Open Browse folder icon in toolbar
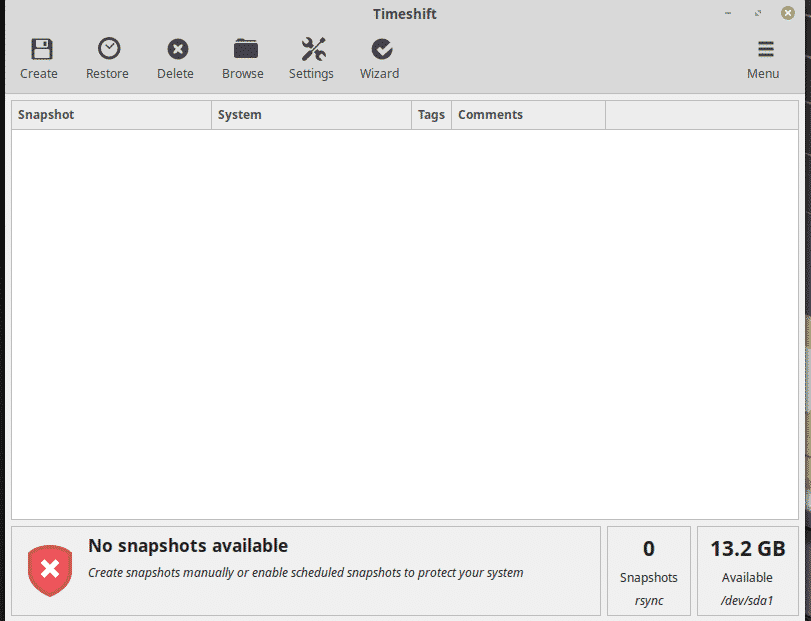This screenshot has height=621, width=811. coord(244,49)
